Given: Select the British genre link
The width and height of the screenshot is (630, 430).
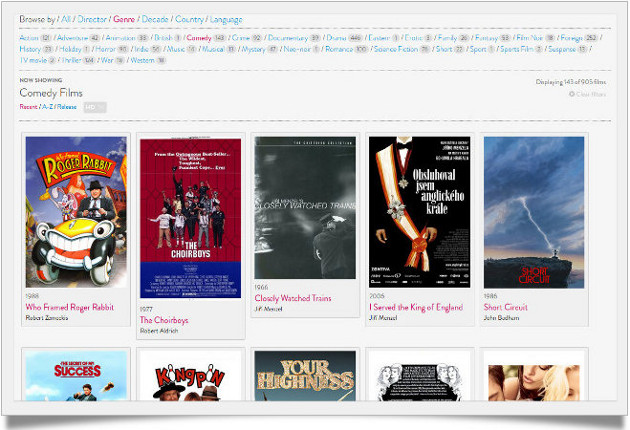Looking at the screenshot, I should pyautogui.click(x=163, y=38).
